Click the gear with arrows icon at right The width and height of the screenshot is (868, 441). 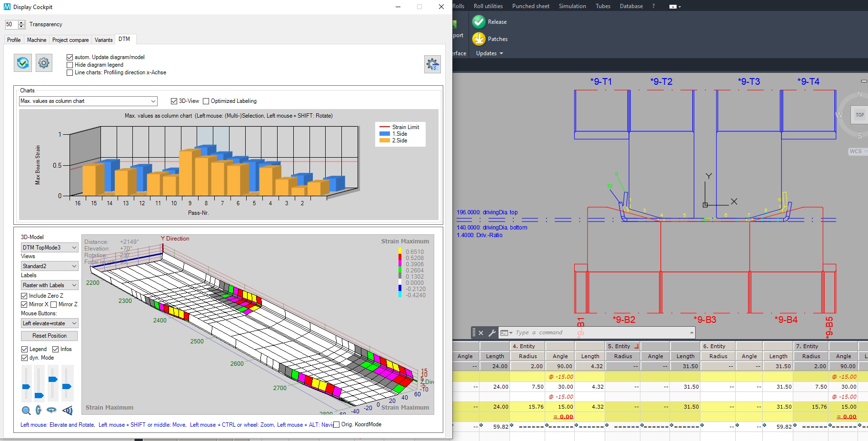pyautogui.click(x=432, y=64)
